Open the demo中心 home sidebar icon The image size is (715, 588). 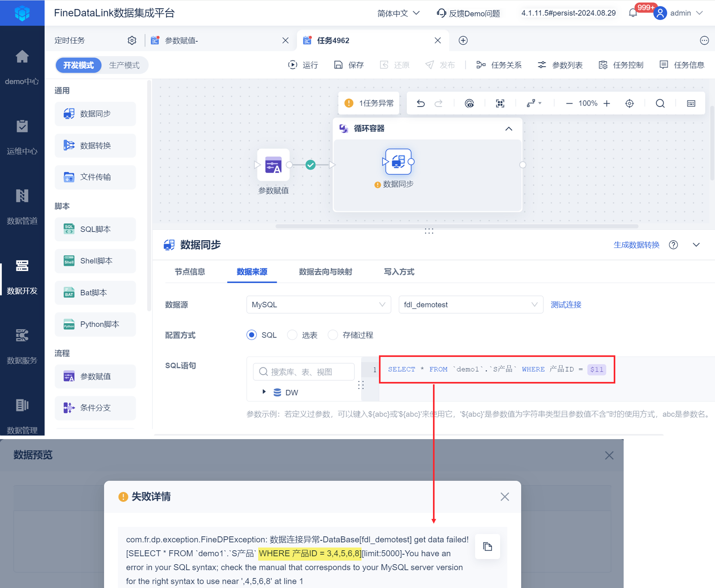click(22, 57)
